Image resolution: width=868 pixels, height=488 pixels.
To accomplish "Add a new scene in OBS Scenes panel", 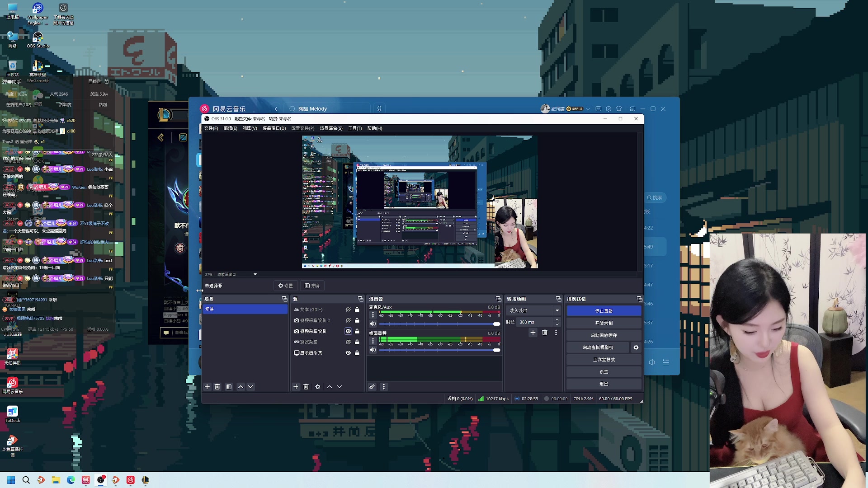I will (x=207, y=387).
